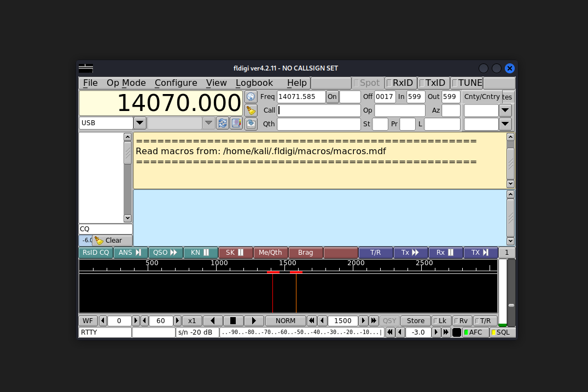Open the Logbook menu

254,83
